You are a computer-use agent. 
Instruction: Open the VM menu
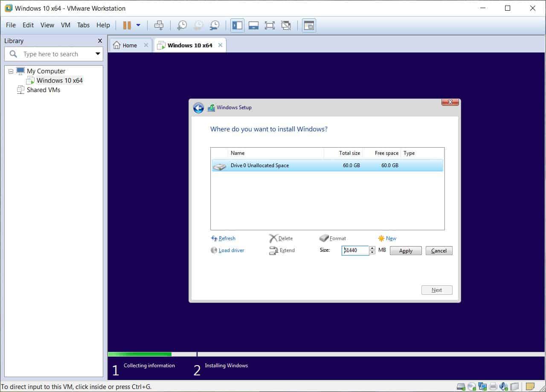tap(66, 25)
